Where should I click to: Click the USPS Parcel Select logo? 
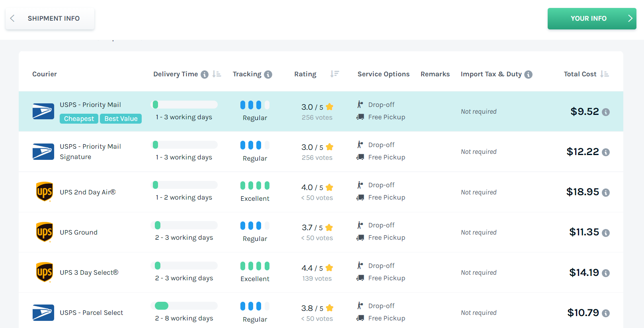[43, 312]
